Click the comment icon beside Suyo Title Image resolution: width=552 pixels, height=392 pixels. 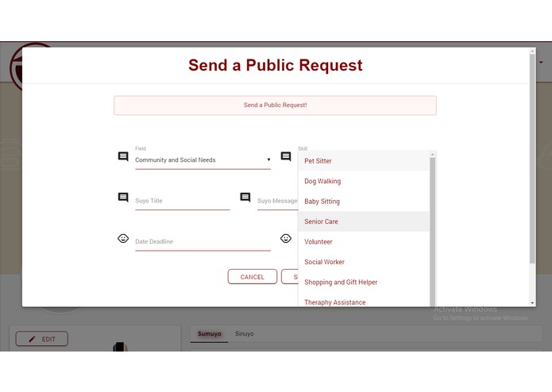tap(123, 198)
